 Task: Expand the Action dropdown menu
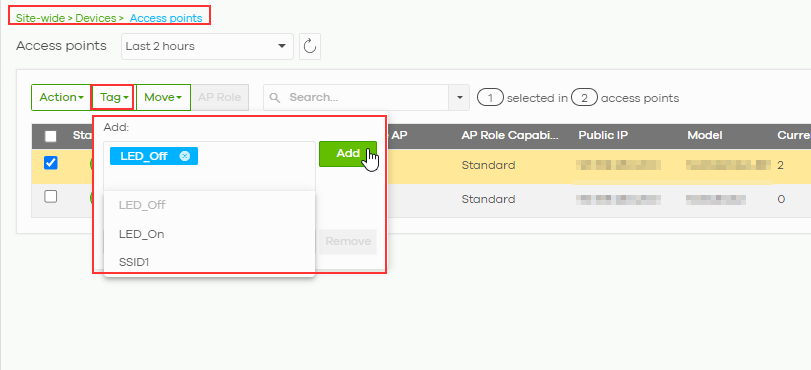61,97
